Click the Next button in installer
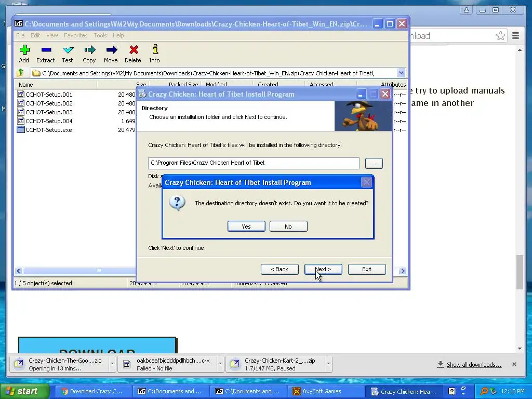Image resolution: width=532 pixels, height=399 pixels. [x=323, y=269]
